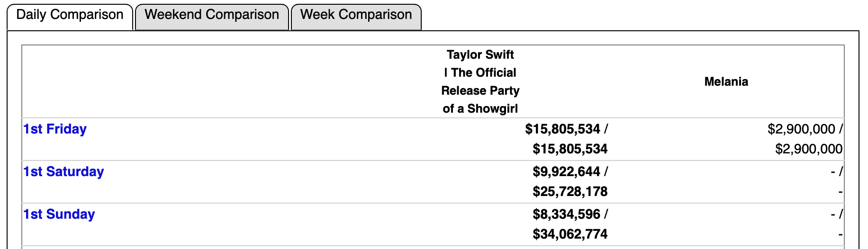Select Melania's Friday cumulative total $2,900,000
This screenshot has width=868, height=249.
click(808, 149)
